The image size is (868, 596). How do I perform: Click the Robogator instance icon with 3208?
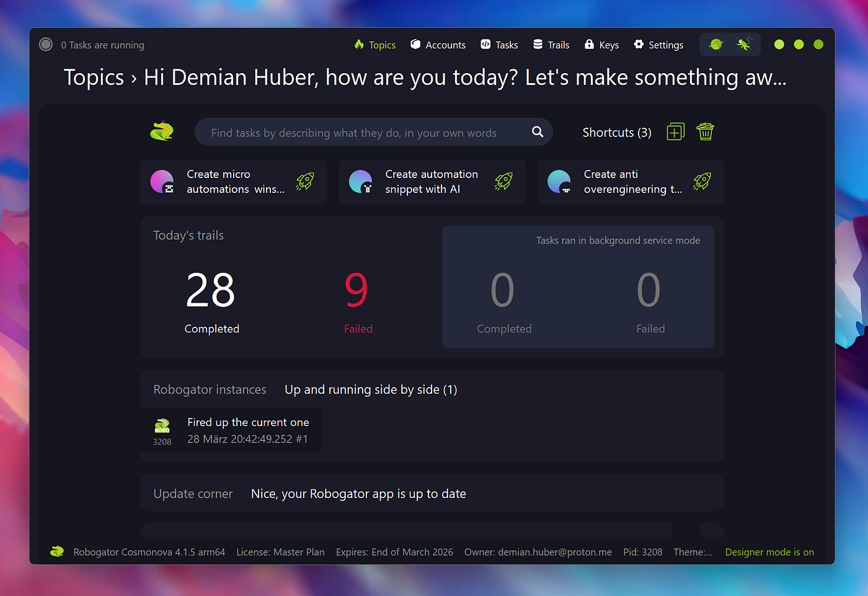(x=162, y=431)
